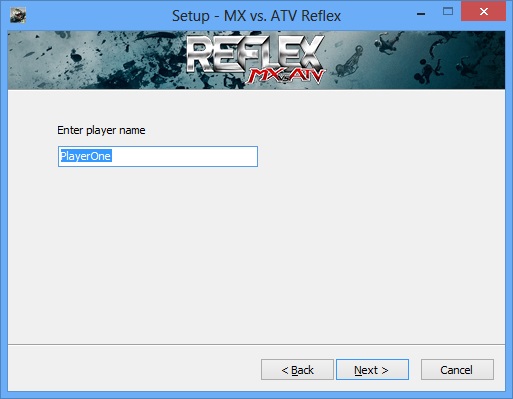Minimize the Setup window
513x399 pixels.
(x=421, y=13)
